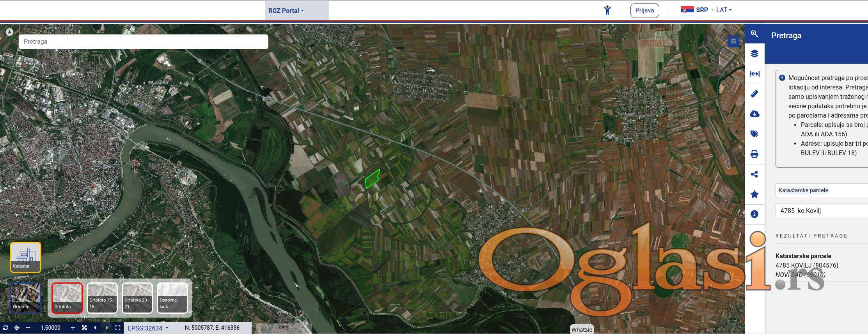Open favorites star icon
The width and height of the screenshot is (868, 334).
(754, 195)
